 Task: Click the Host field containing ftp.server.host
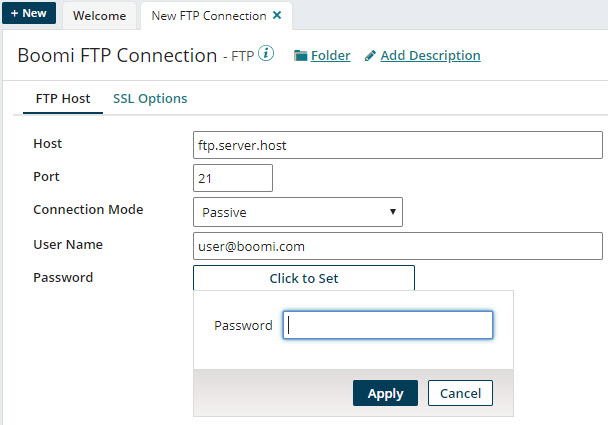tap(398, 146)
